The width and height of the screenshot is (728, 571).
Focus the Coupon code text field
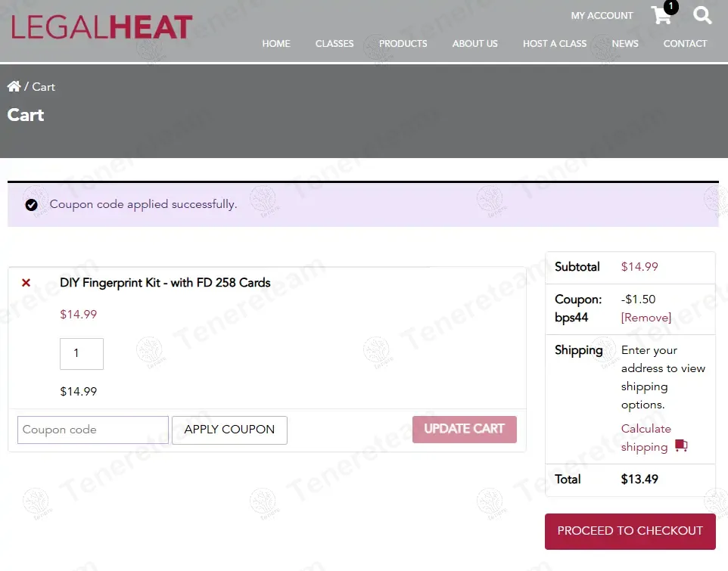[93, 430]
